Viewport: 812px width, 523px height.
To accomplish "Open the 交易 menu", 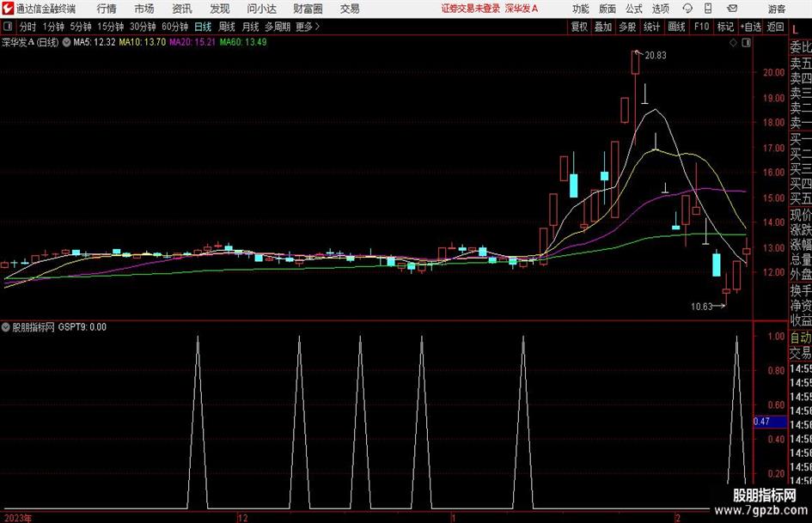I will [350, 9].
